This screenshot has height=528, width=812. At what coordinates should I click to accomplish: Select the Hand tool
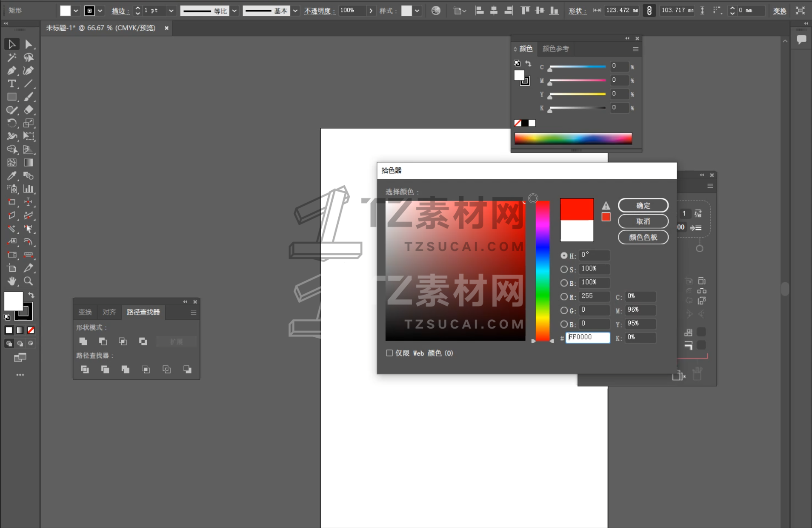click(x=11, y=281)
